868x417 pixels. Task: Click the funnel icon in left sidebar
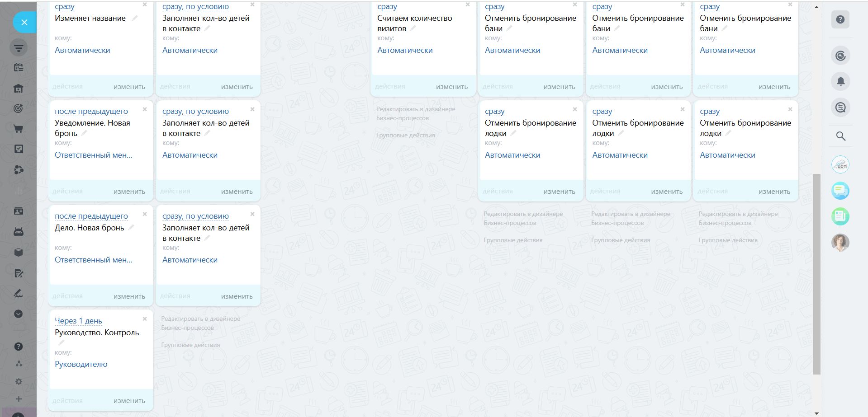tap(19, 47)
